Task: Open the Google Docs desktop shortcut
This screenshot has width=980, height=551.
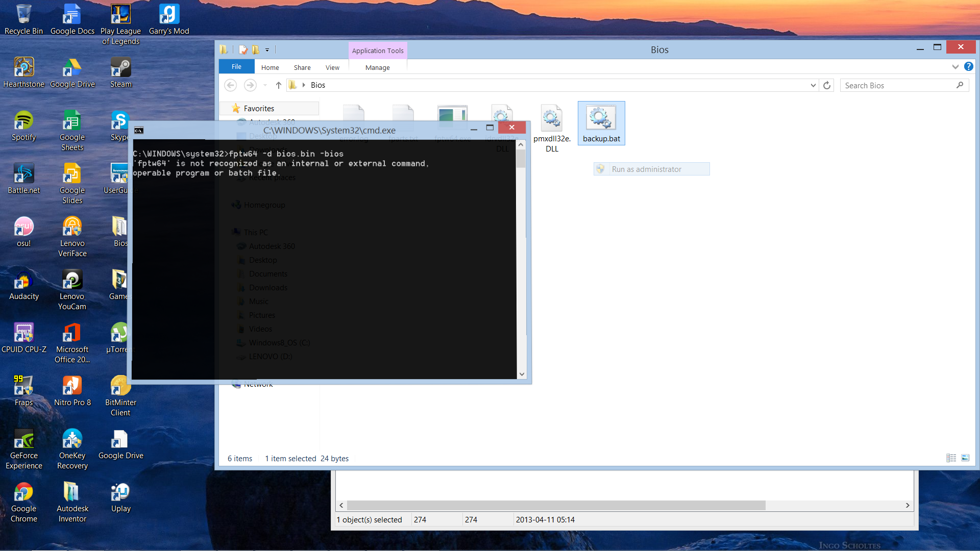Action: pos(72,19)
